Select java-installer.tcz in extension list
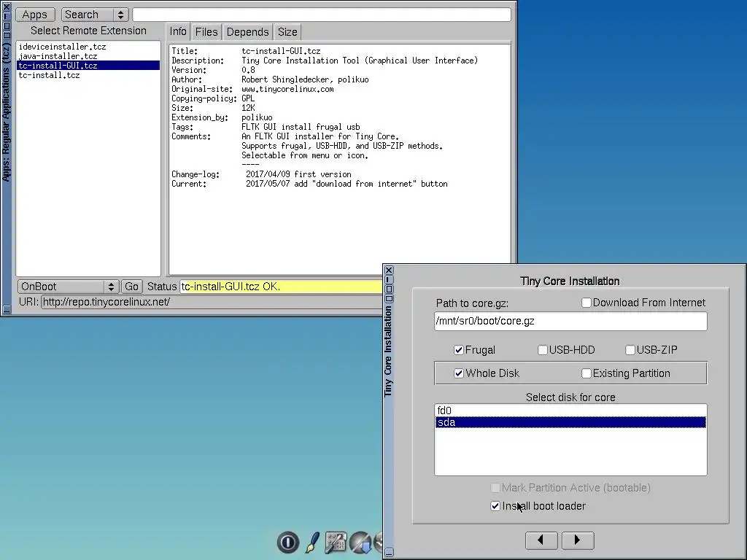The image size is (747, 560). pyautogui.click(x=88, y=56)
